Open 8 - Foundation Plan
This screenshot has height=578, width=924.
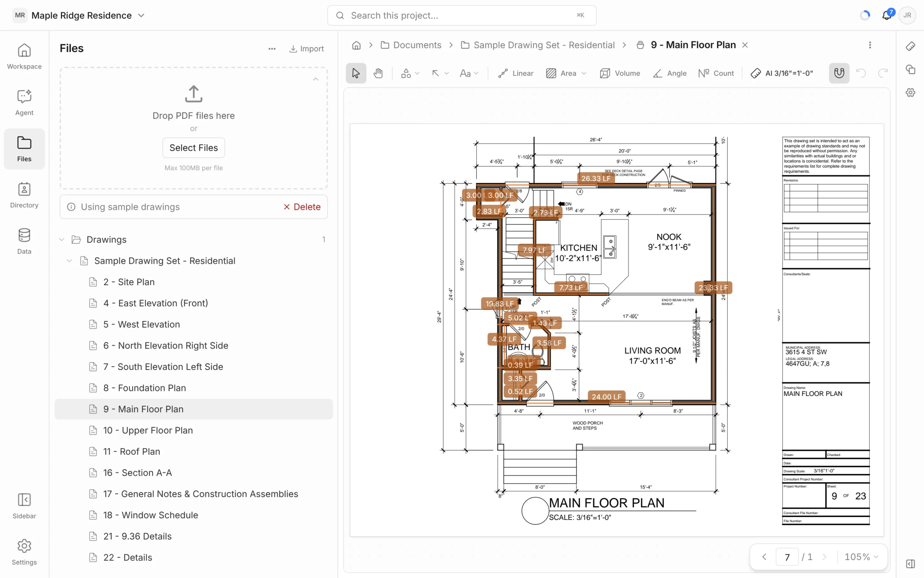point(193,388)
